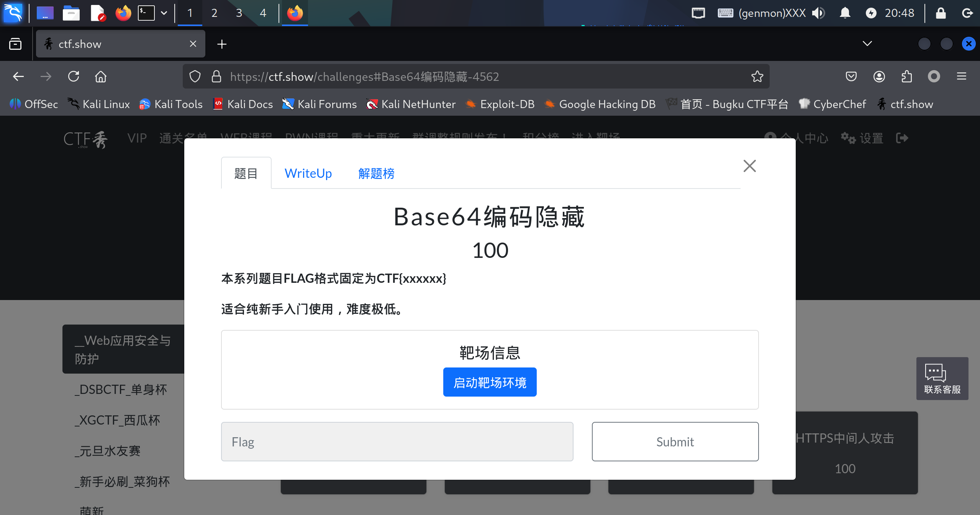The height and width of the screenshot is (515, 980).
Task: Click the bookmark star icon in address bar
Action: click(x=757, y=77)
